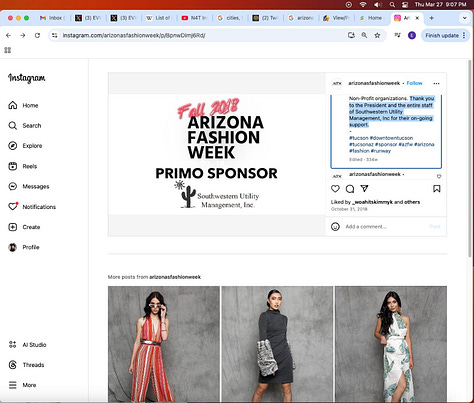The width and height of the screenshot is (474, 403).
Task: Open arizonasfashionweek profile name in post header
Action: tap(374, 83)
